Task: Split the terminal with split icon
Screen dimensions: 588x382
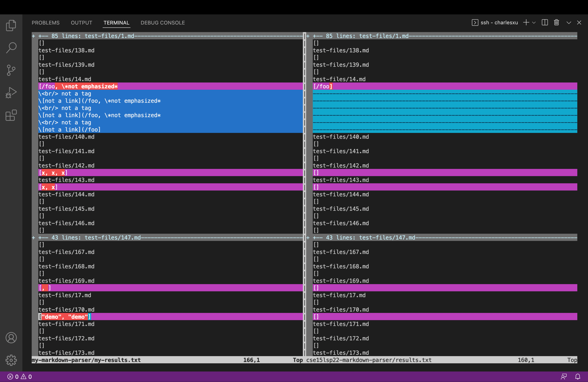Action: coord(545,23)
